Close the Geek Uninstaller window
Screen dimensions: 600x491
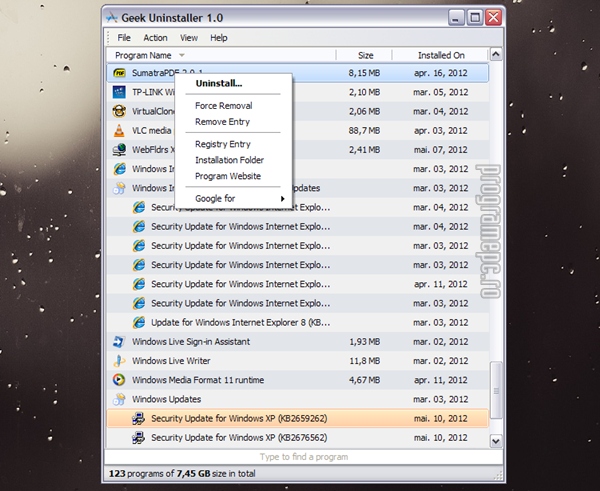(x=494, y=18)
